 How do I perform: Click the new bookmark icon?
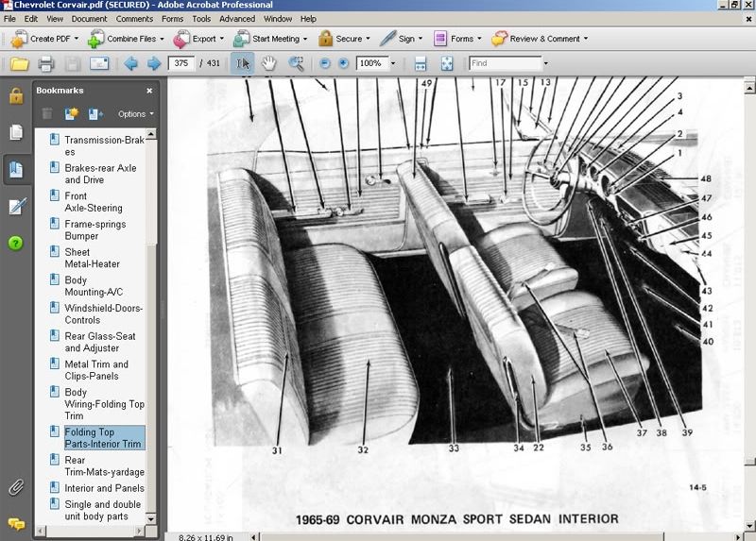72,113
